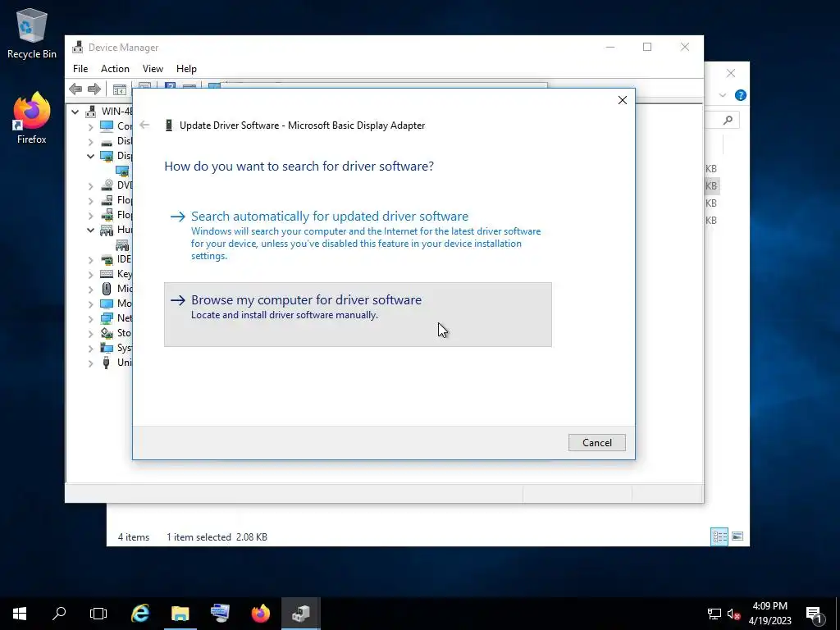Expand the DVD drives tree node chevron
The height and width of the screenshot is (630, 840).
90,186
